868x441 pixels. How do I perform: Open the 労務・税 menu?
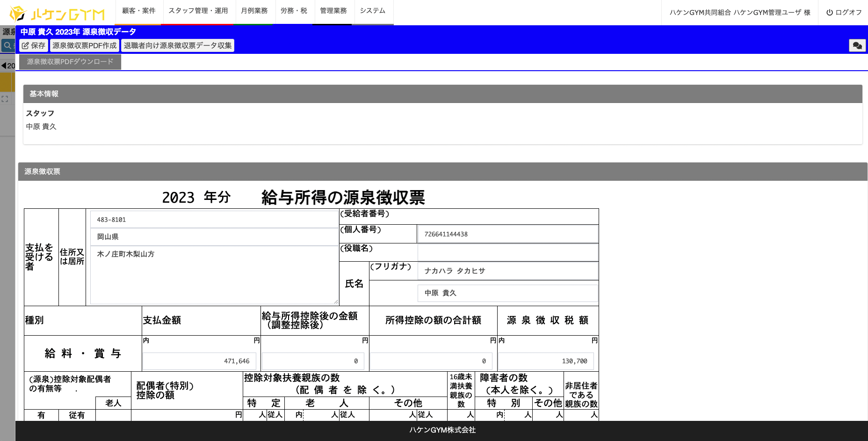click(294, 11)
